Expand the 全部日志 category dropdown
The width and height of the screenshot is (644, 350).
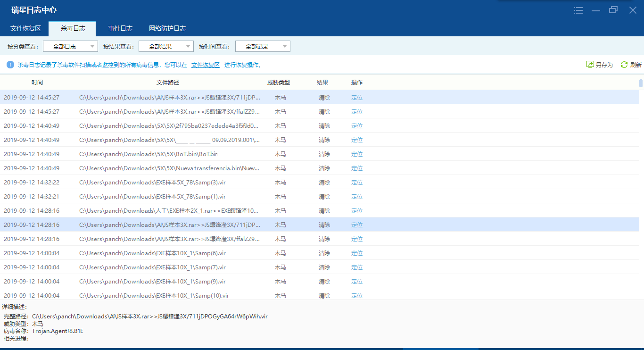[x=70, y=46]
